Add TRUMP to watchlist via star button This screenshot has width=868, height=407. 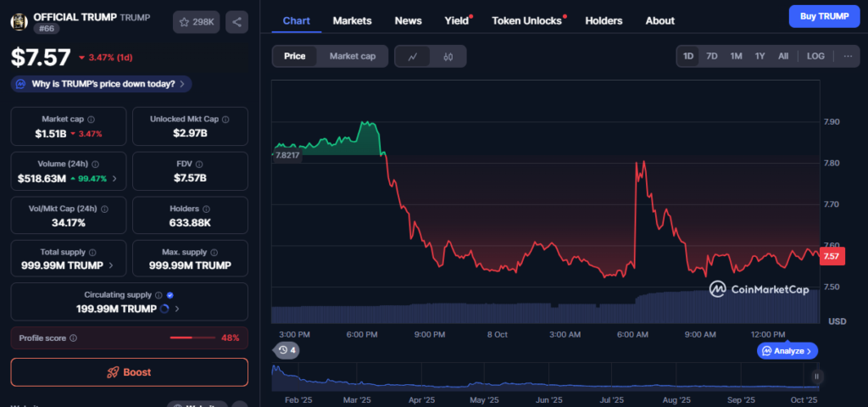coord(196,22)
